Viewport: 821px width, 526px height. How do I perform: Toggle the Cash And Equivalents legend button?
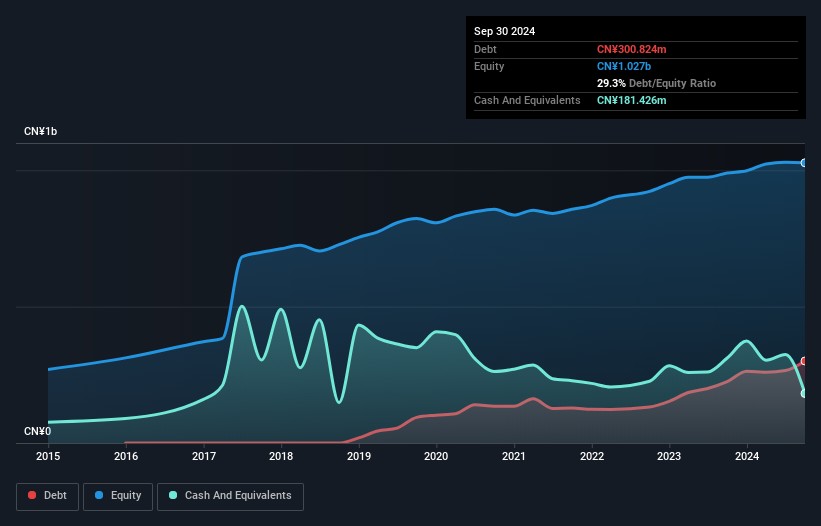click(230, 496)
